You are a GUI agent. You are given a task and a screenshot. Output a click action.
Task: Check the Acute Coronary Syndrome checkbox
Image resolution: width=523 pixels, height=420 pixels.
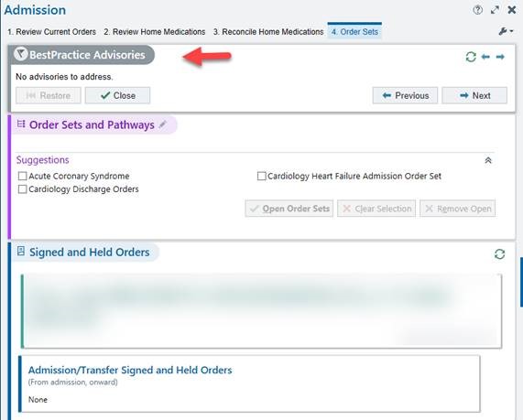22,176
